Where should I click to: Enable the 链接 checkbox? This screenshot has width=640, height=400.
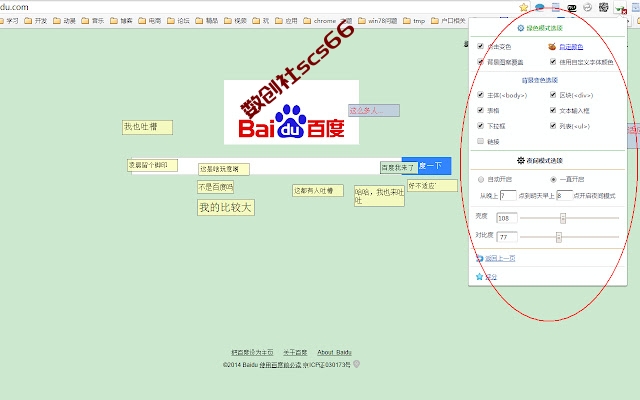click(x=480, y=141)
